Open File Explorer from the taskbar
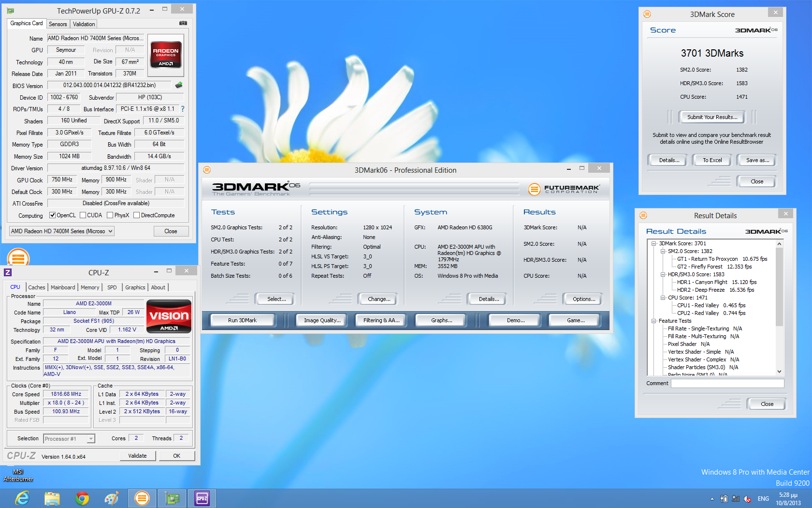The image size is (812, 508). (x=52, y=498)
